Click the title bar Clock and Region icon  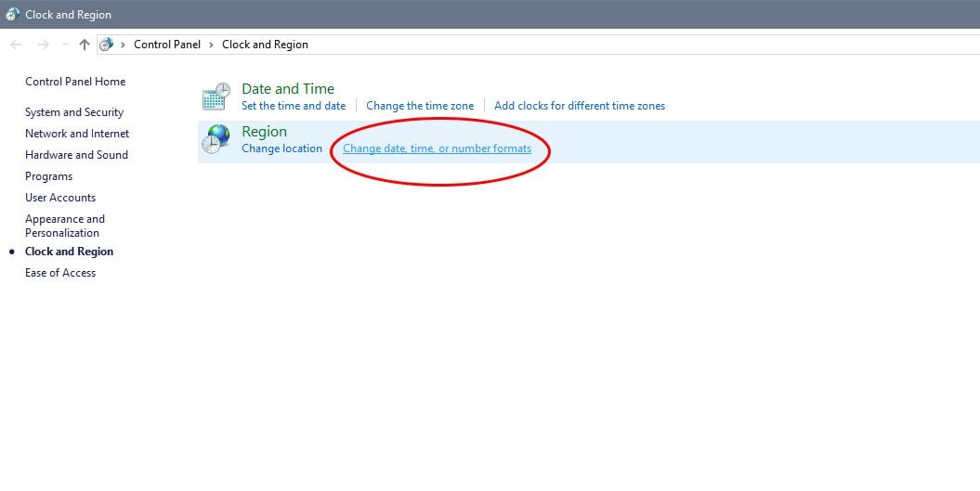(x=12, y=14)
